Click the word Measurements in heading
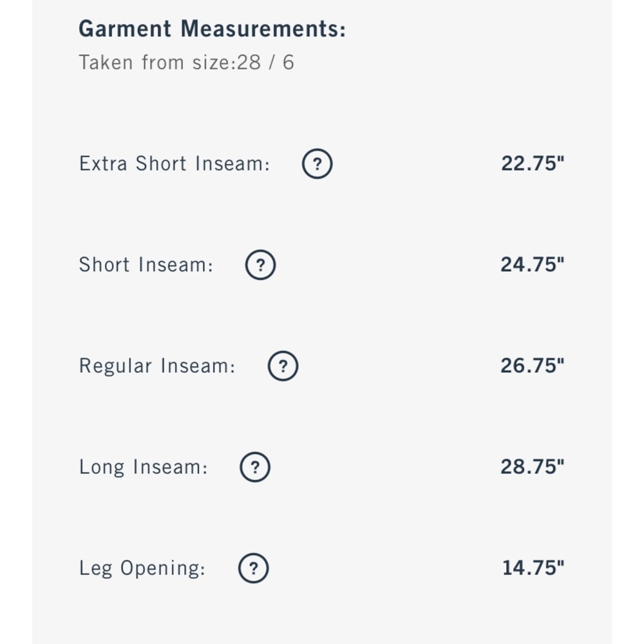Viewport: 644px width, 644px height. pyautogui.click(x=263, y=29)
